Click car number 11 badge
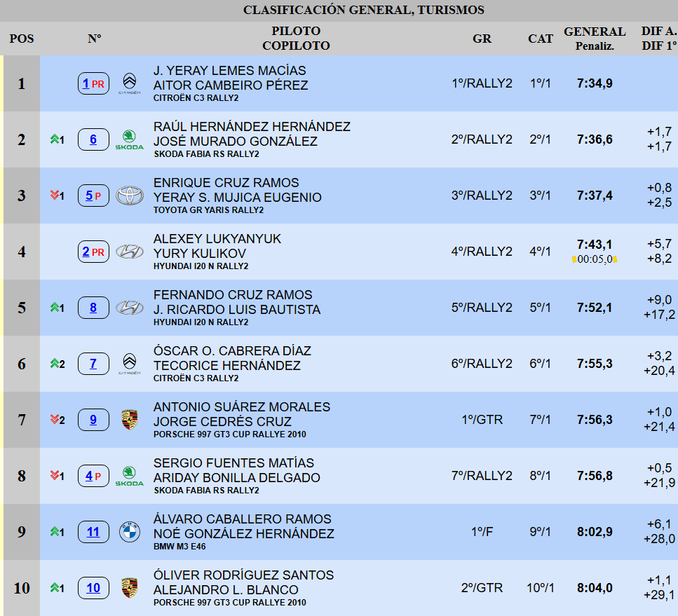 (x=93, y=532)
